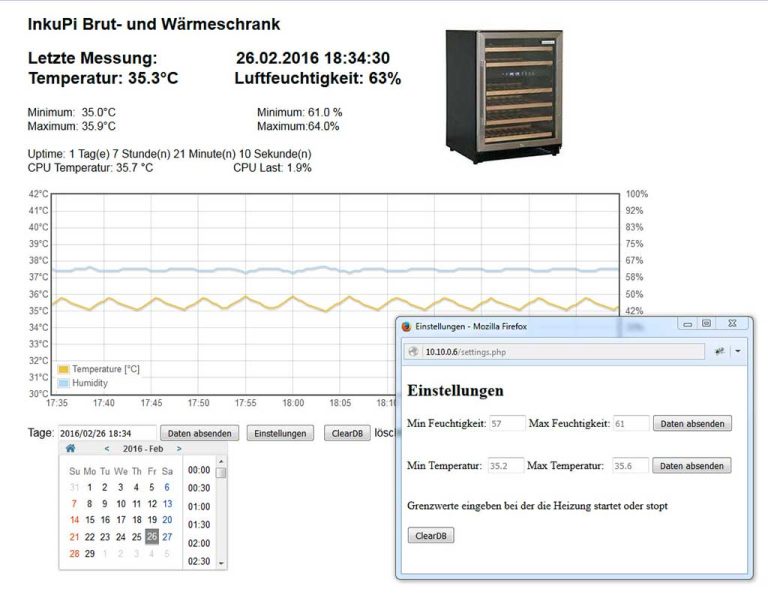The image size is (768, 595).
Task: Click the Firefox logo in Einstellungen window
Action: coord(406,327)
